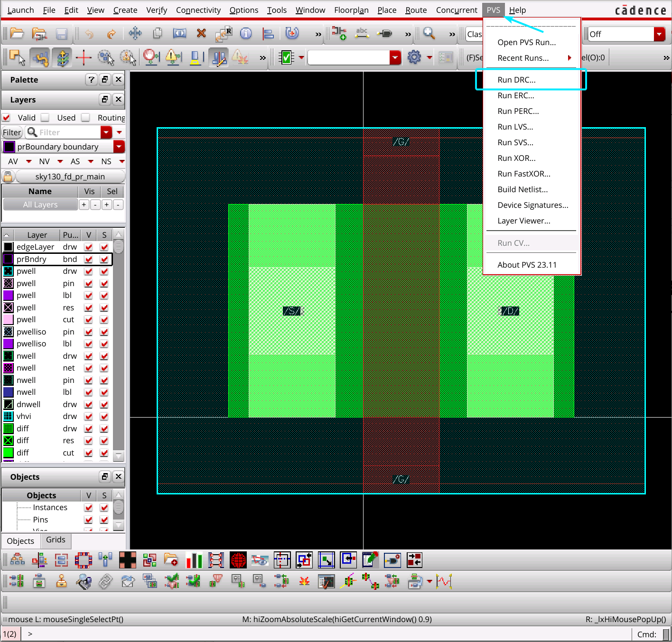The width and height of the screenshot is (672, 642).
Task: Click the Palette help question button
Action: click(92, 79)
